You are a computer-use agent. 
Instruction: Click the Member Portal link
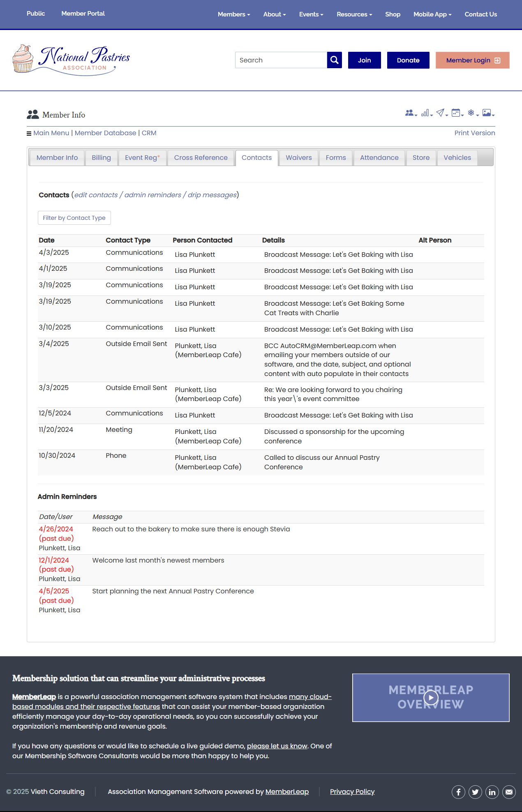pos(83,14)
